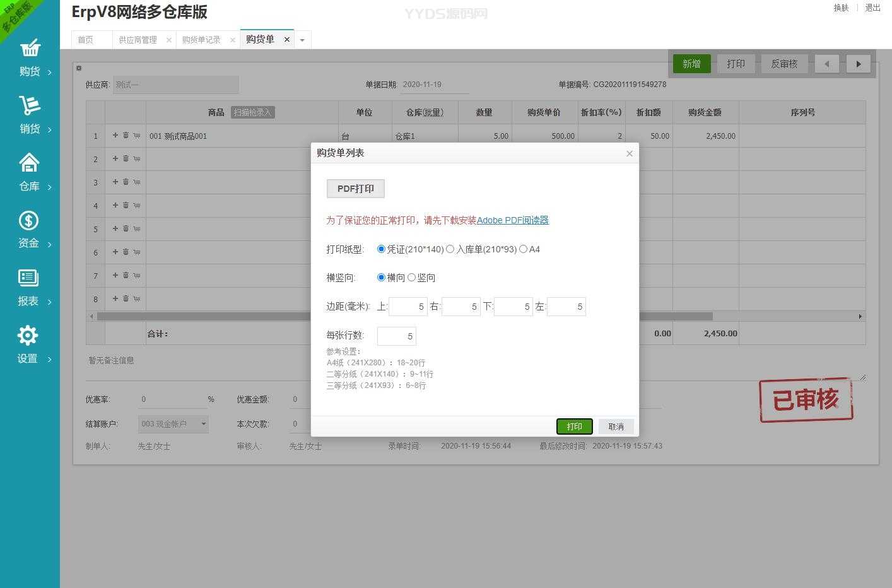Switch to the 购货单记录 tab
The height and width of the screenshot is (588, 892).
pos(201,40)
